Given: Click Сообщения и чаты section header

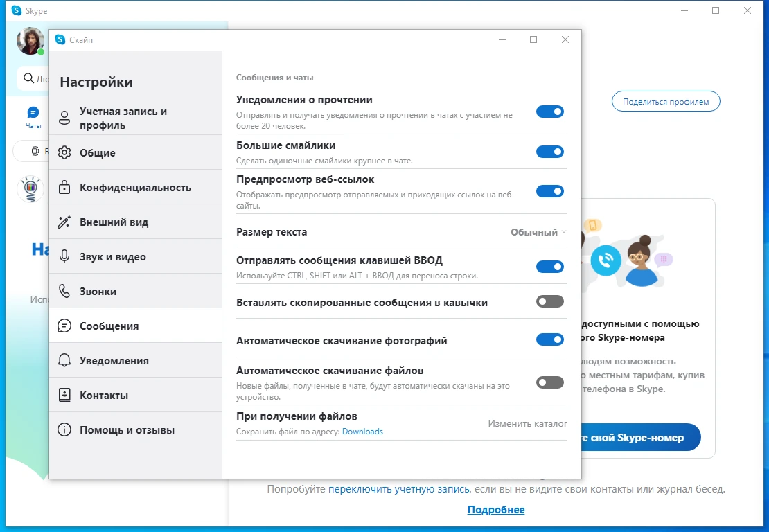Looking at the screenshot, I should click(x=274, y=78).
